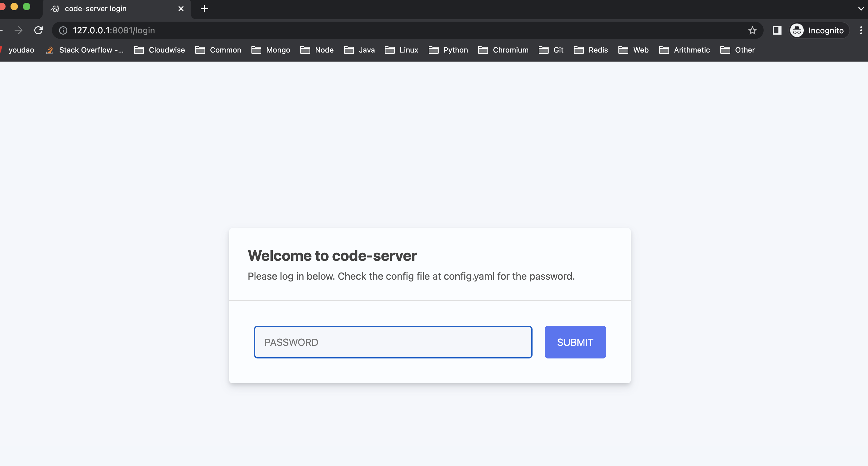Expand the Web bookmark folder

coord(633,50)
